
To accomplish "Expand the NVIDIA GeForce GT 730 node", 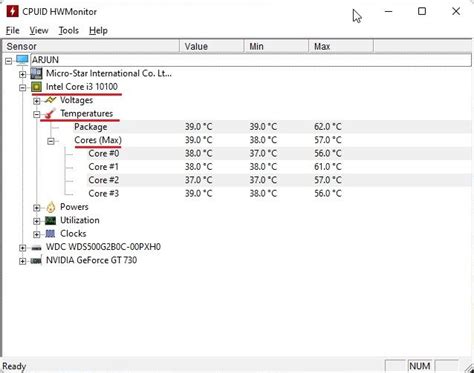I will tap(22, 261).
